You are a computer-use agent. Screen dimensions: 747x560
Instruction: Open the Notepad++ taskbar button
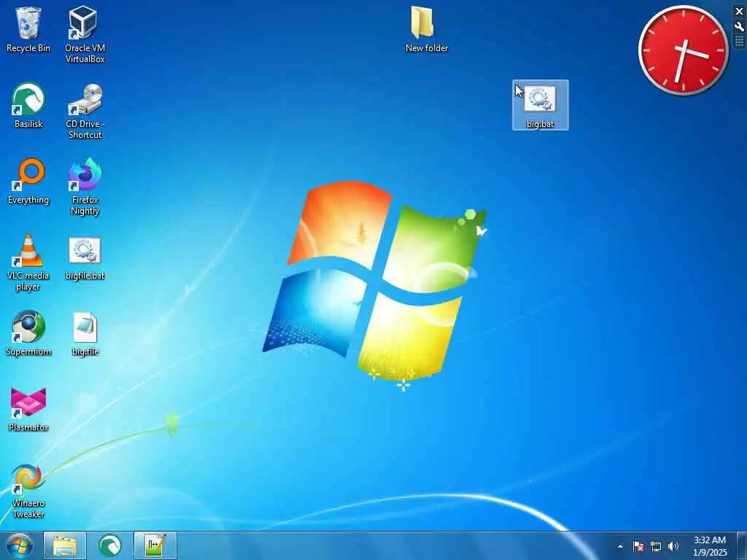[x=155, y=545]
